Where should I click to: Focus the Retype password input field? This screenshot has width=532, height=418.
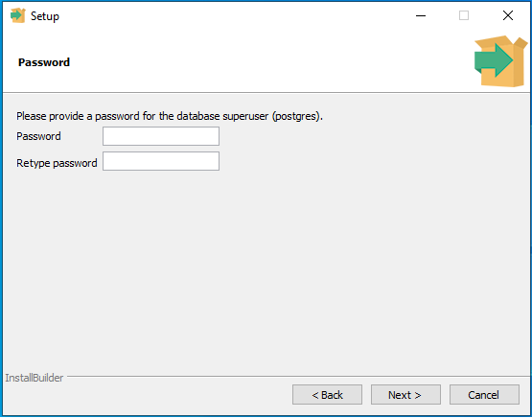pyautogui.click(x=161, y=161)
